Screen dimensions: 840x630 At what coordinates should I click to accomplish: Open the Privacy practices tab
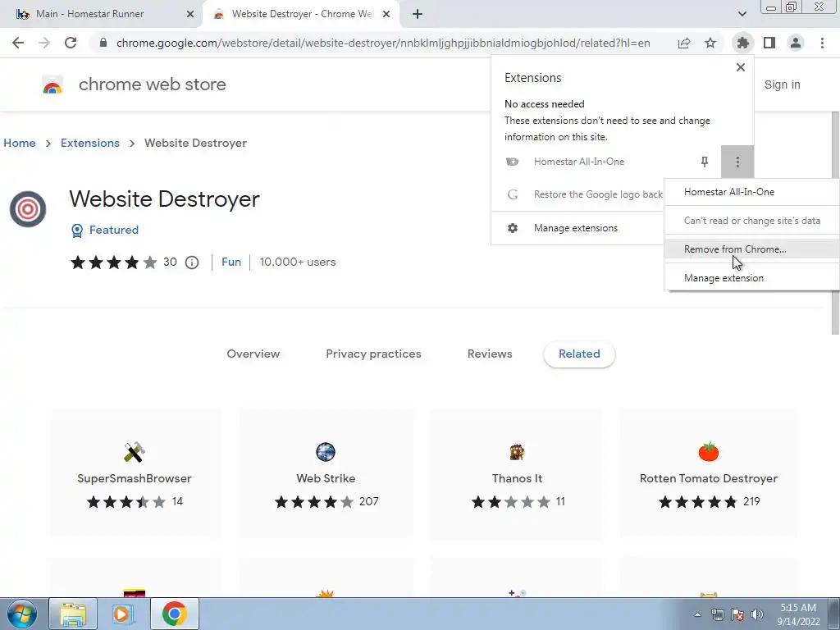point(373,354)
